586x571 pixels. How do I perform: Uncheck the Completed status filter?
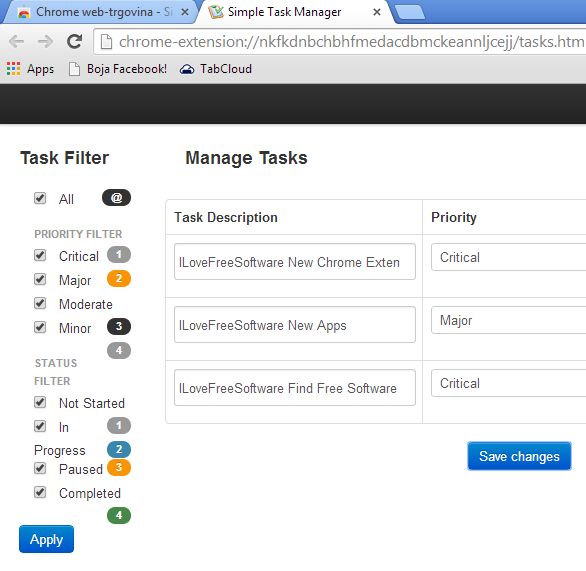40,492
